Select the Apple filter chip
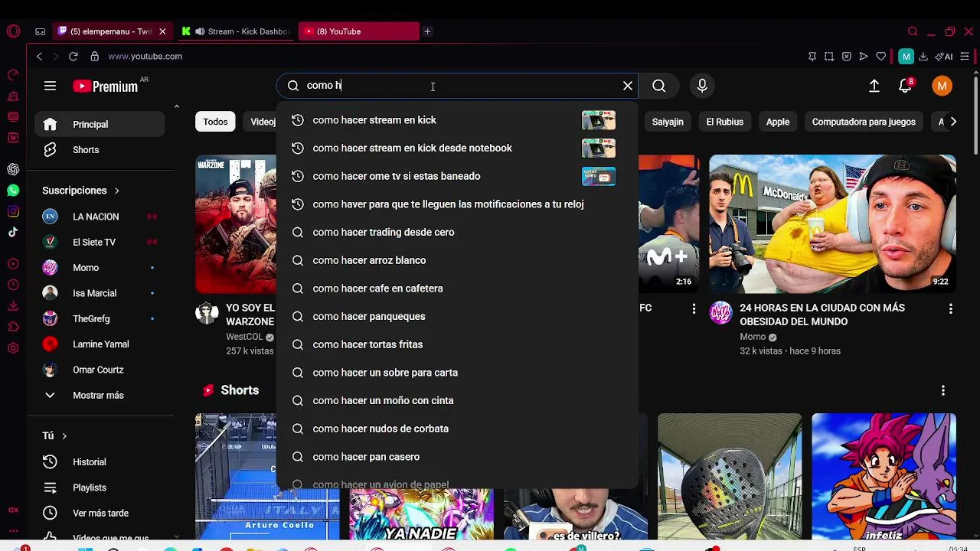This screenshot has width=980, height=551. [x=778, y=122]
